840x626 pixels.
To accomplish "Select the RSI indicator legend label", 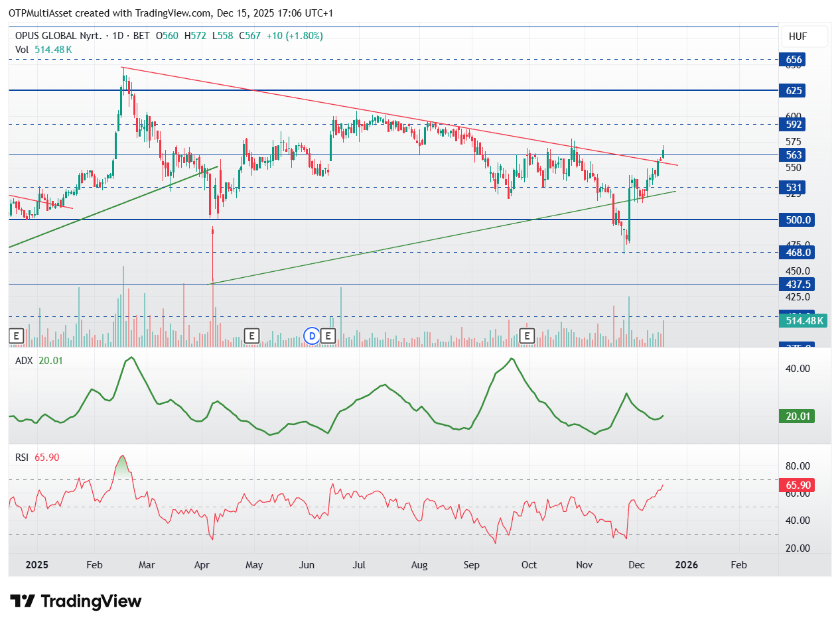I will 24,457.
